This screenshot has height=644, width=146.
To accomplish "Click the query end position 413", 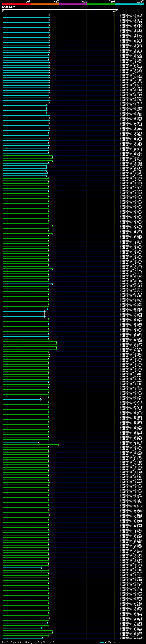I will coord(115,11).
